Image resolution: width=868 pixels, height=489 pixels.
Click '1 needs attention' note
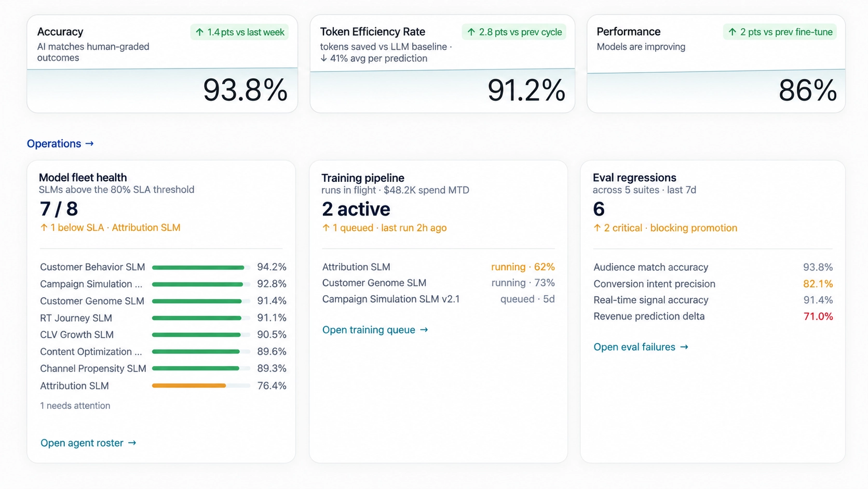(x=75, y=406)
